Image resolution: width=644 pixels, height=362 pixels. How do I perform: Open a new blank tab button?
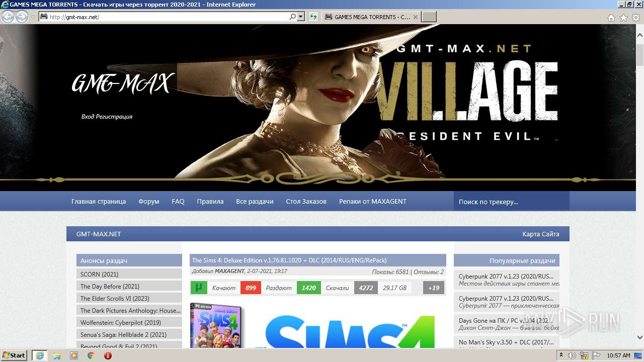[x=429, y=17]
